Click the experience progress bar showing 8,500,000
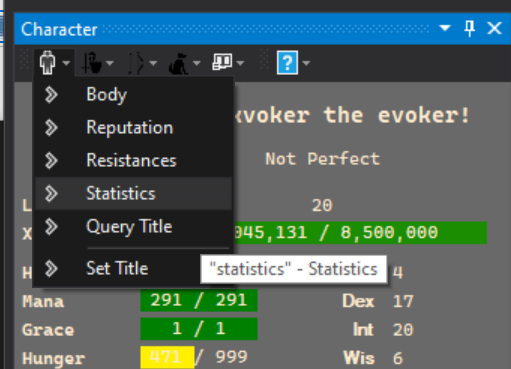Image resolution: width=511 pixels, height=369 pixels. click(x=360, y=232)
